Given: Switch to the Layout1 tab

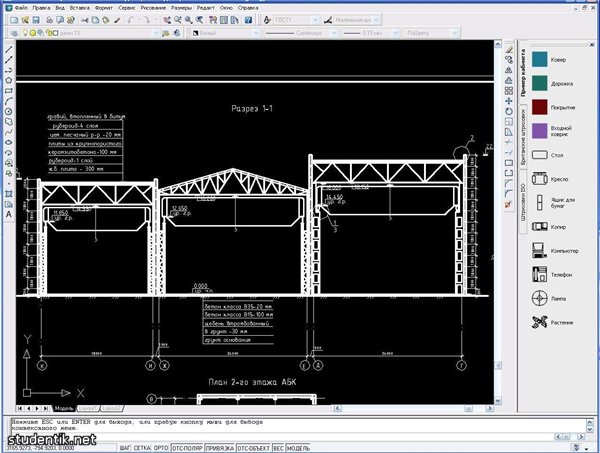Looking at the screenshot, I should click(88, 408).
